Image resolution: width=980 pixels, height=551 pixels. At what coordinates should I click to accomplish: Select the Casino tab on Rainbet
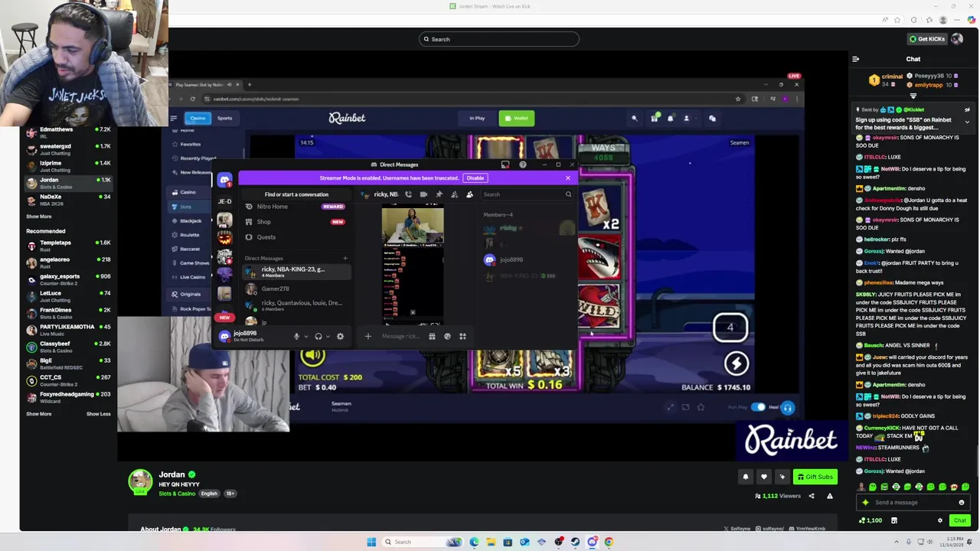point(198,118)
